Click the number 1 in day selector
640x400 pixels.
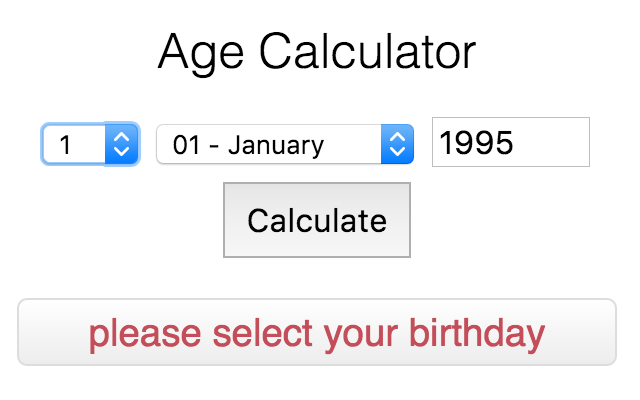click(66, 146)
